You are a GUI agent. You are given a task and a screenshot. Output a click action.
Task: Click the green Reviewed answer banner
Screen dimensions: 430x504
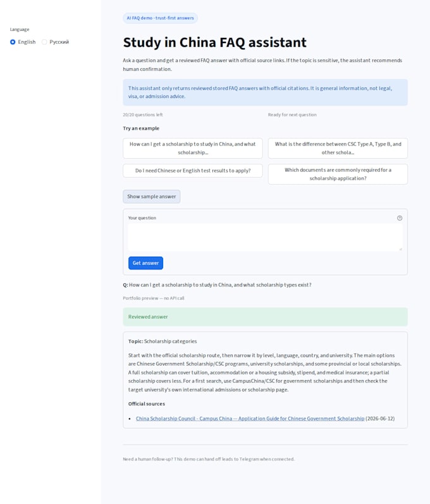pyautogui.click(x=265, y=317)
